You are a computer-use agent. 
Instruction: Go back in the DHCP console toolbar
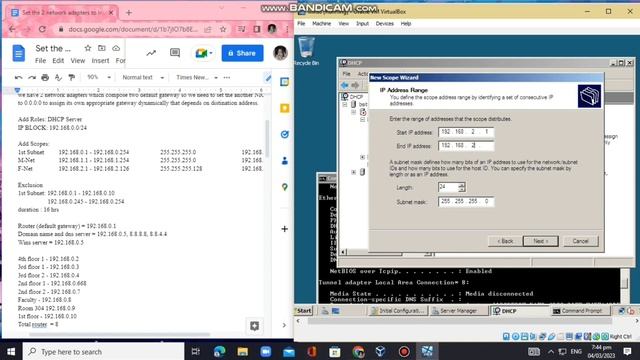(x=344, y=85)
